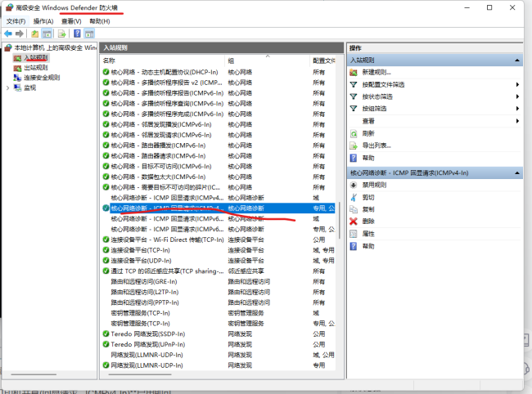Select 出站规则 in the left tree
Viewport: 532px width, 394px height.
[x=36, y=68]
